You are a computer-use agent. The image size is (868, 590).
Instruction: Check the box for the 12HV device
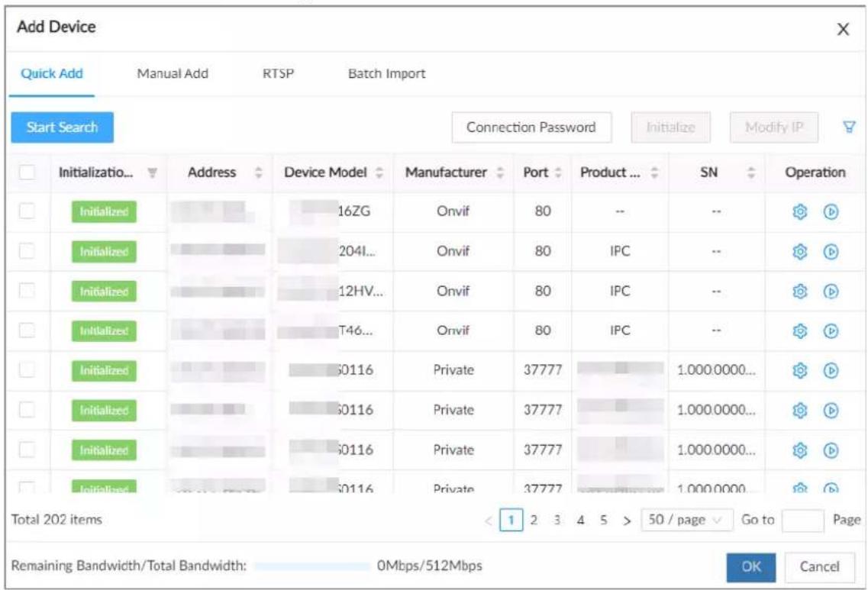27,291
